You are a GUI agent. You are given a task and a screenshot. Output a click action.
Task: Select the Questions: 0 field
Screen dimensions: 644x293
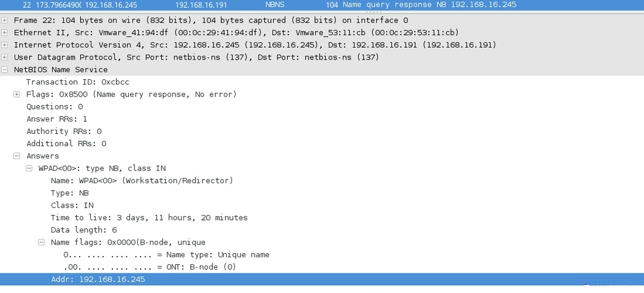[55, 106]
